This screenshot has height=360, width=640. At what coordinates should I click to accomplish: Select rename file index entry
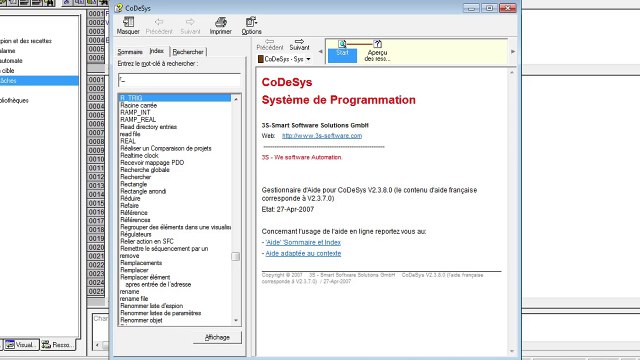point(133,299)
